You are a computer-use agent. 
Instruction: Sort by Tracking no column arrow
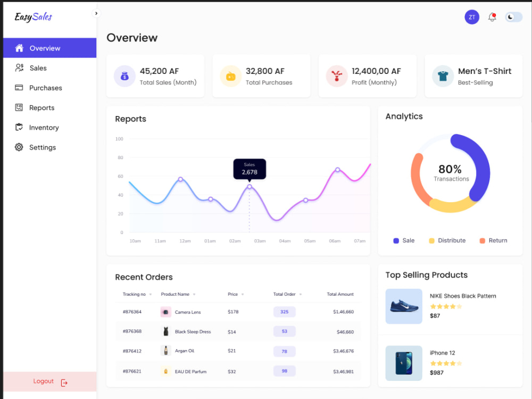(x=151, y=295)
